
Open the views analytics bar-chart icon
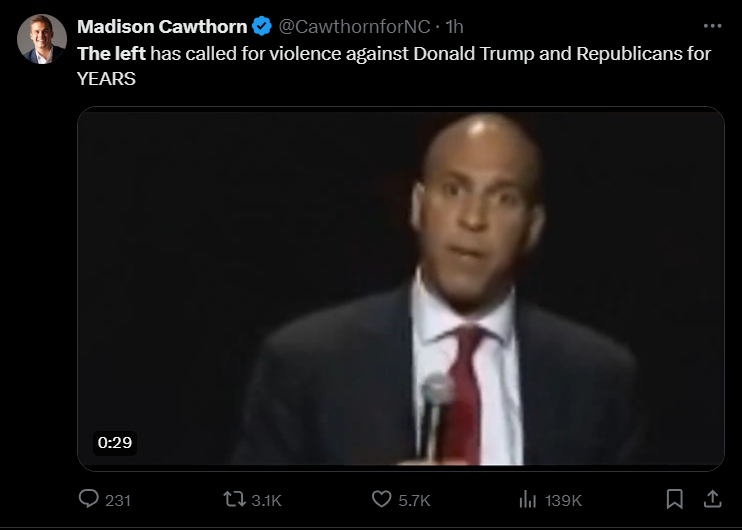pos(528,499)
